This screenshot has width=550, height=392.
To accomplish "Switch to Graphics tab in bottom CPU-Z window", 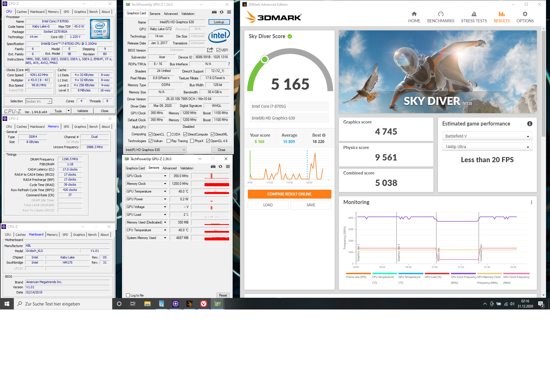I will tap(79, 235).
